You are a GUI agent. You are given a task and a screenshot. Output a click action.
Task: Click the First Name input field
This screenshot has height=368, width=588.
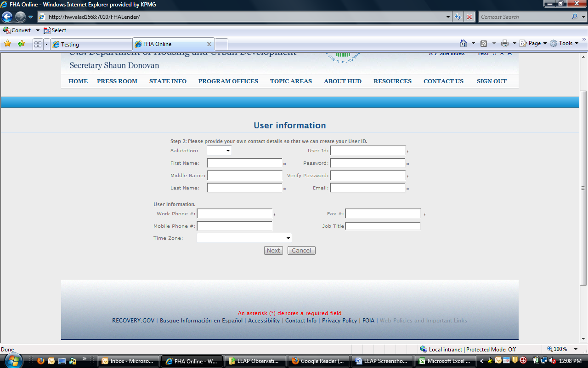[x=244, y=163]
